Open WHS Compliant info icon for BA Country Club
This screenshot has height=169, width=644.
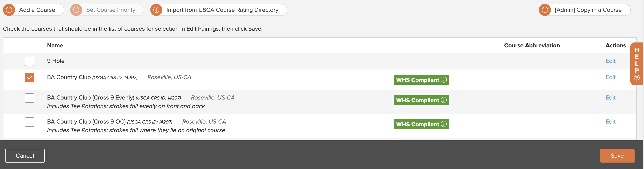tap(444, 80)
